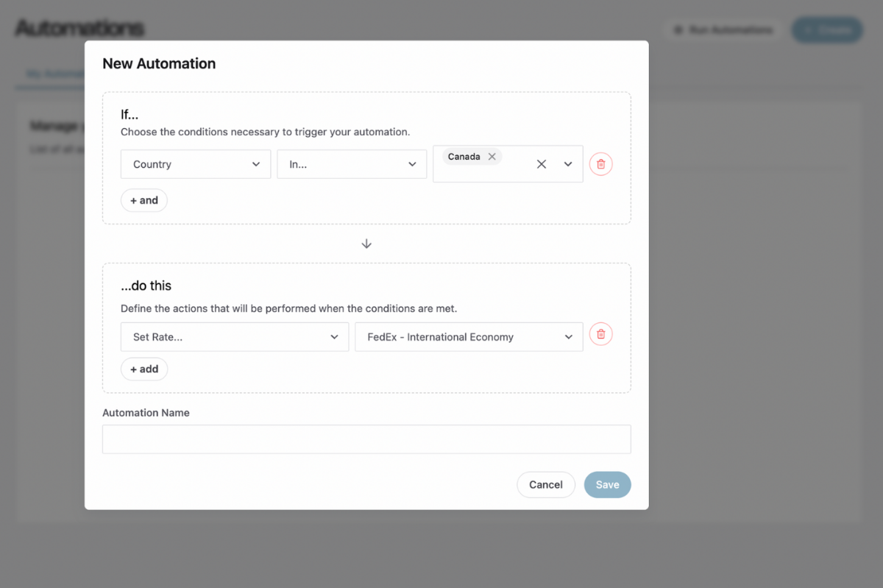The height and width of the screenshot is (588, 883).
Task: Click the Automation Name input field
Action: click(x=366, y=439)
